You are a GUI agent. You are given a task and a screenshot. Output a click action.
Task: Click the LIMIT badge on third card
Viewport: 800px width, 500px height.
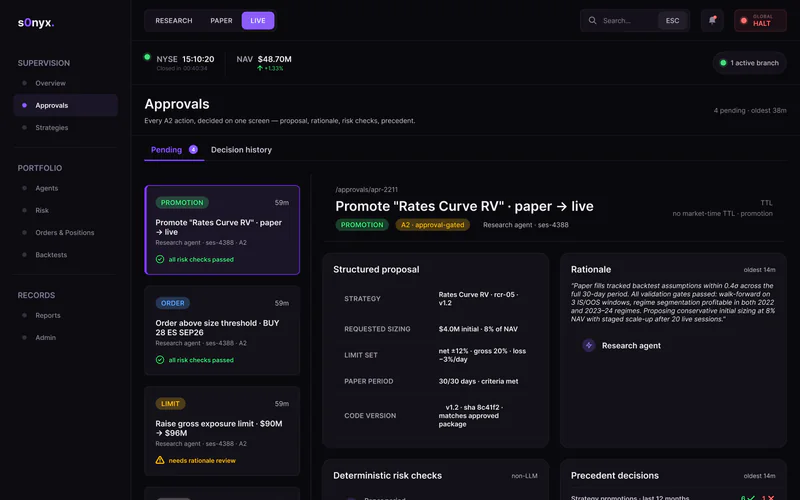(x=170, y=404)
